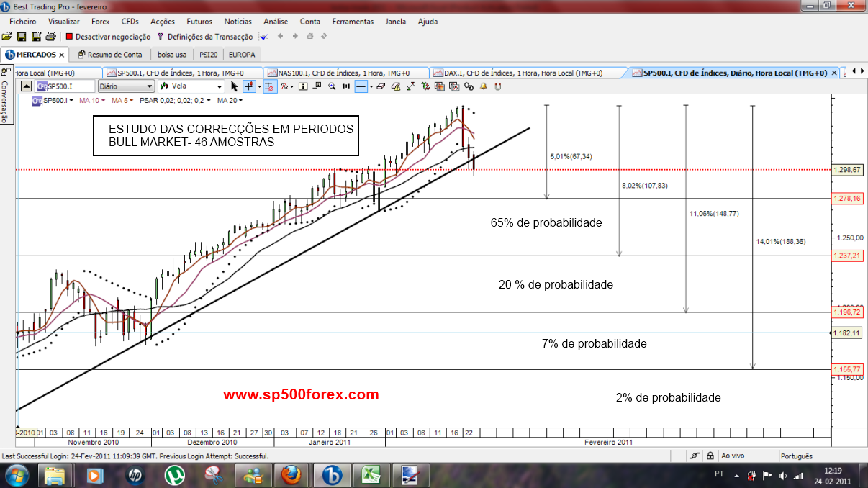The width and height of the screenshot is (868, 488).
Task: Open the Análise menu
Action: point(276,22)
